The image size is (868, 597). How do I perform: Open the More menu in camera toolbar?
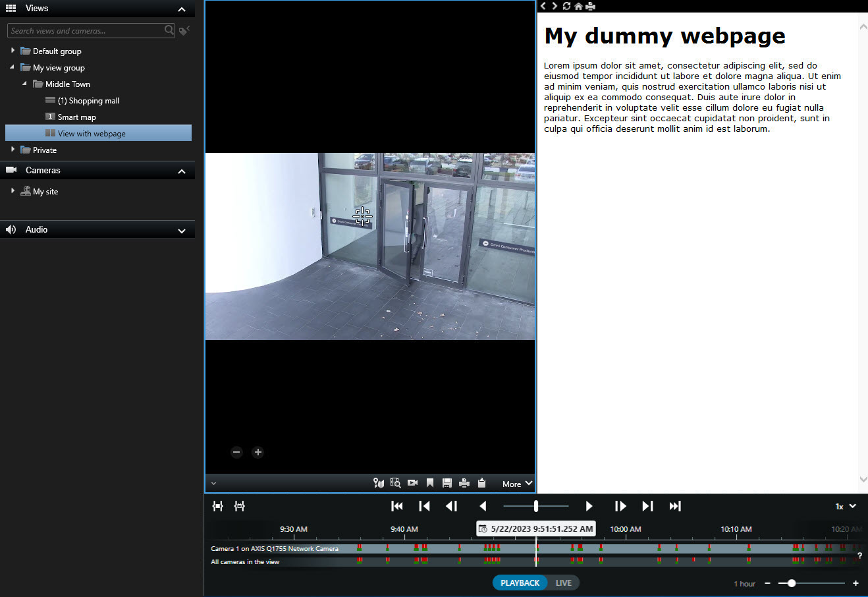click(517, 484)
